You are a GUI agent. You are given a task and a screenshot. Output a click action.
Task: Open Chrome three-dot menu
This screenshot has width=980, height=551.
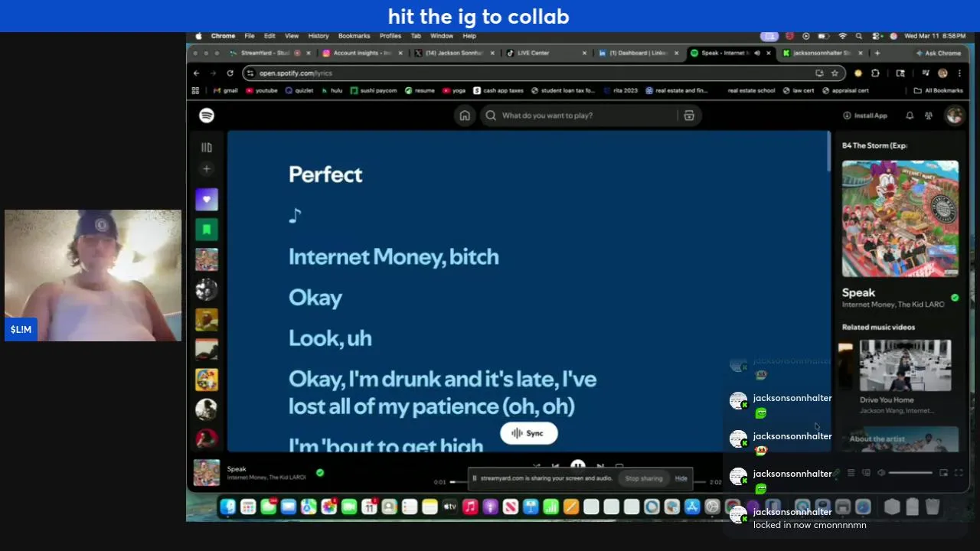coord(959,73)
